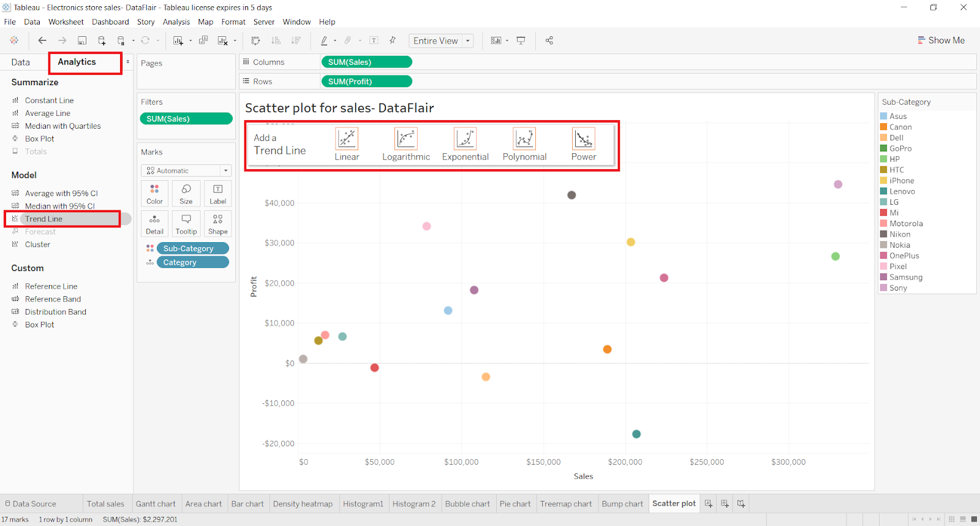Click the Tableau start page logo icon
This screenshot has height=526, width=980.
pos(14,40)
